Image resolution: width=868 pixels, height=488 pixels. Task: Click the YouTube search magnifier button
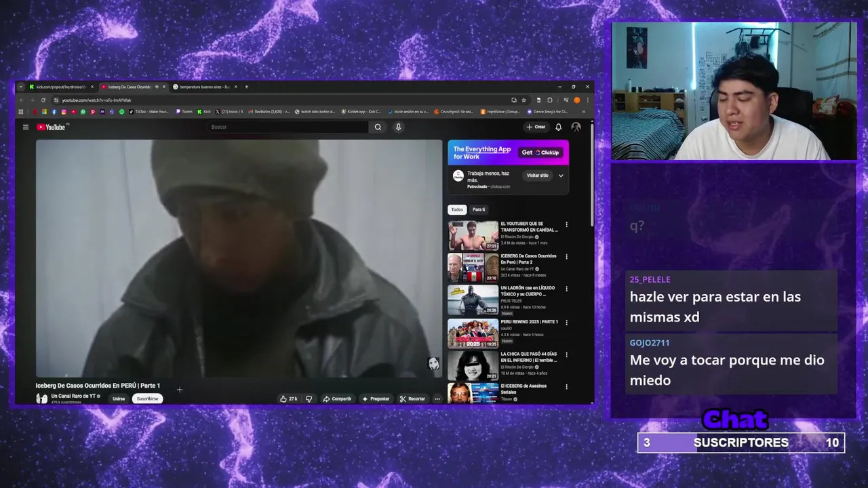(x=378, y=127)
